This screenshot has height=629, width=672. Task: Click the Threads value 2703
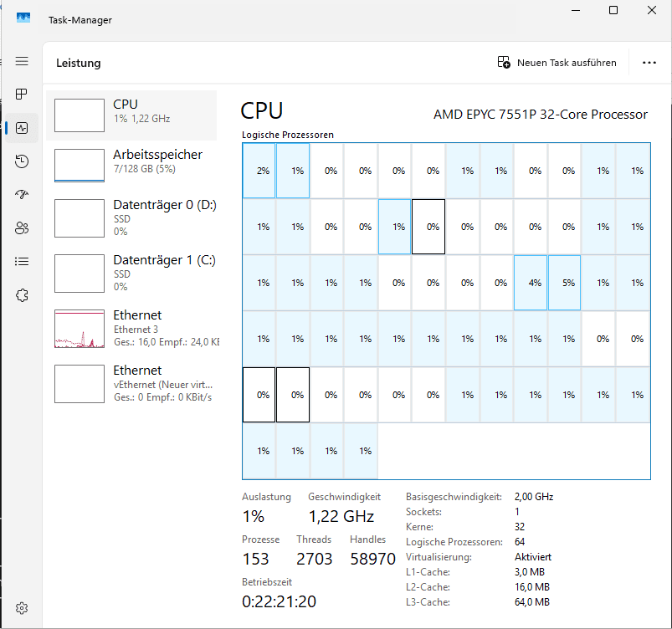tap(314, 559)
